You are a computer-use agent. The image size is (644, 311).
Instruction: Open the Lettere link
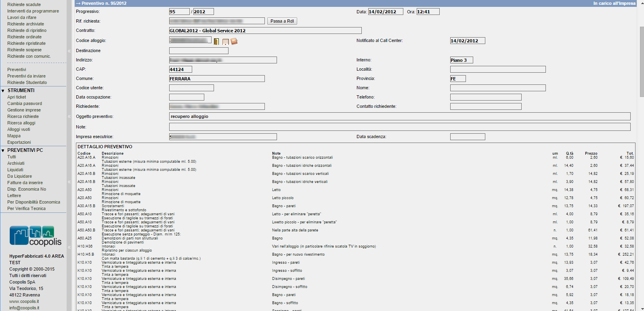pos(14,195)
